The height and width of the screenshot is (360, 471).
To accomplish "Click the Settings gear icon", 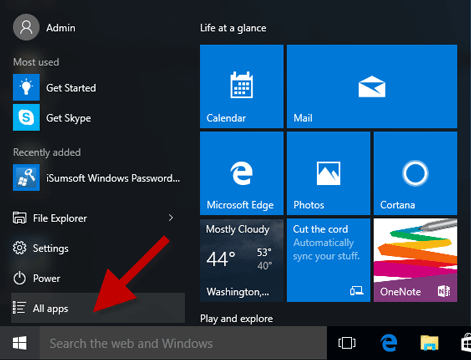I will [19, 248].
